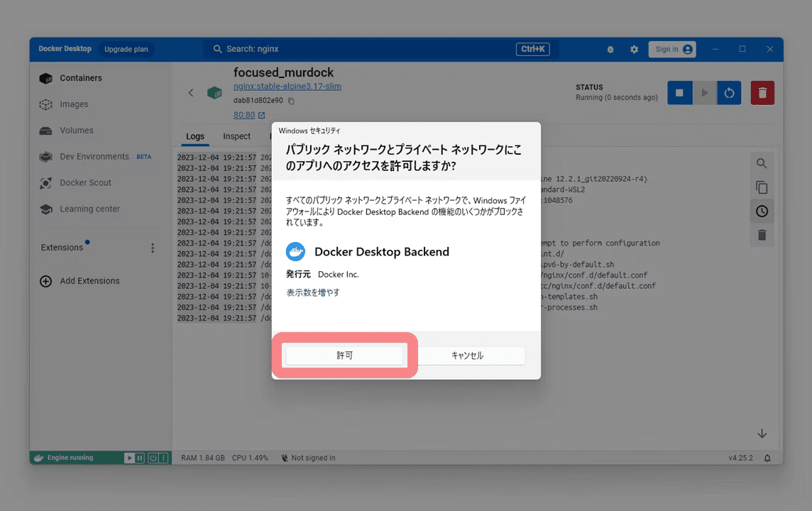Collapse back to the container list

point(190,92)
